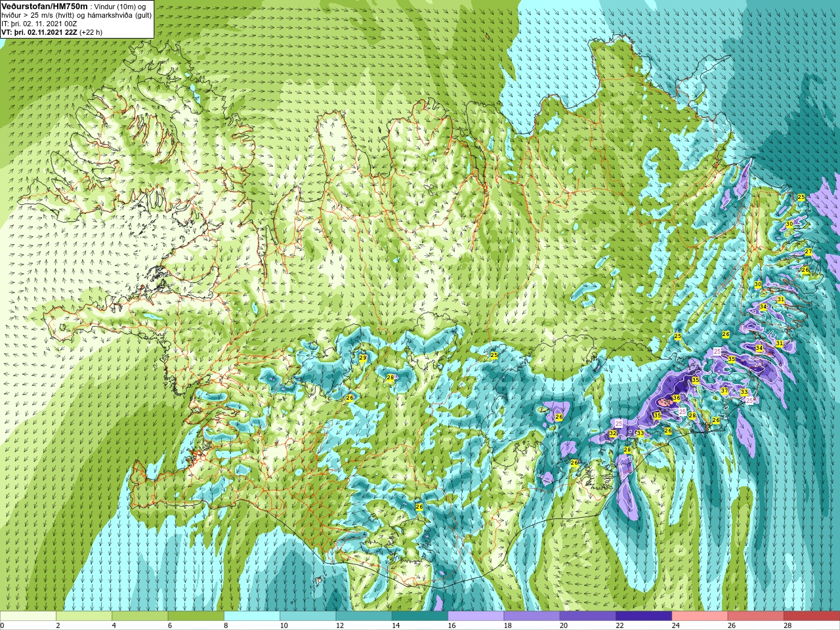The image size is (840, 630).
Task: Select the 18–20 m/s purple legend swatch
Action: click(532, 616)
